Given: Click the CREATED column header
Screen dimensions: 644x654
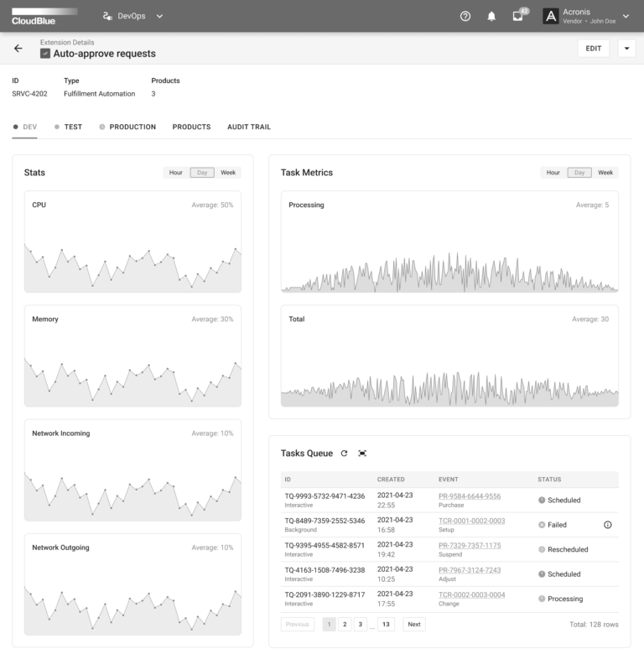Looking at the screenshot, I should click(x=391, y=480).
